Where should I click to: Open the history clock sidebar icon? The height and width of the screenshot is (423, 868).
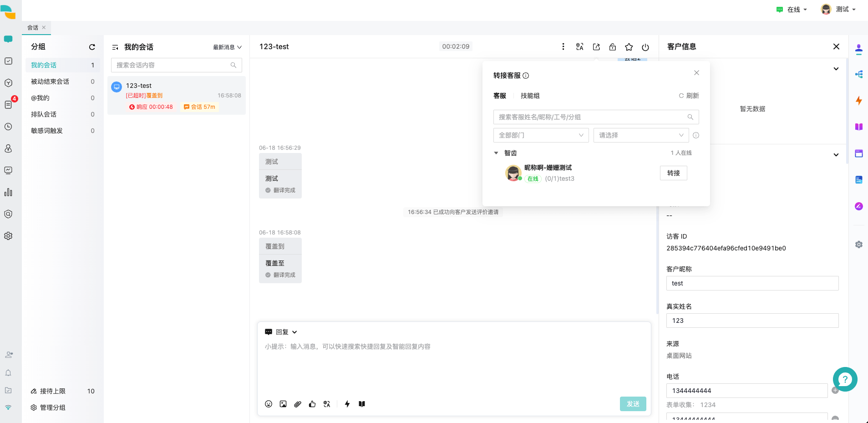8,127
